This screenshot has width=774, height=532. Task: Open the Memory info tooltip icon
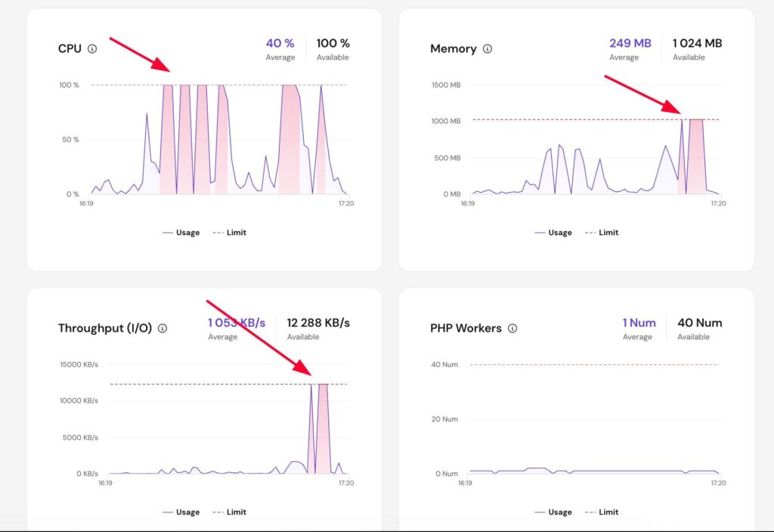[488, 49]
